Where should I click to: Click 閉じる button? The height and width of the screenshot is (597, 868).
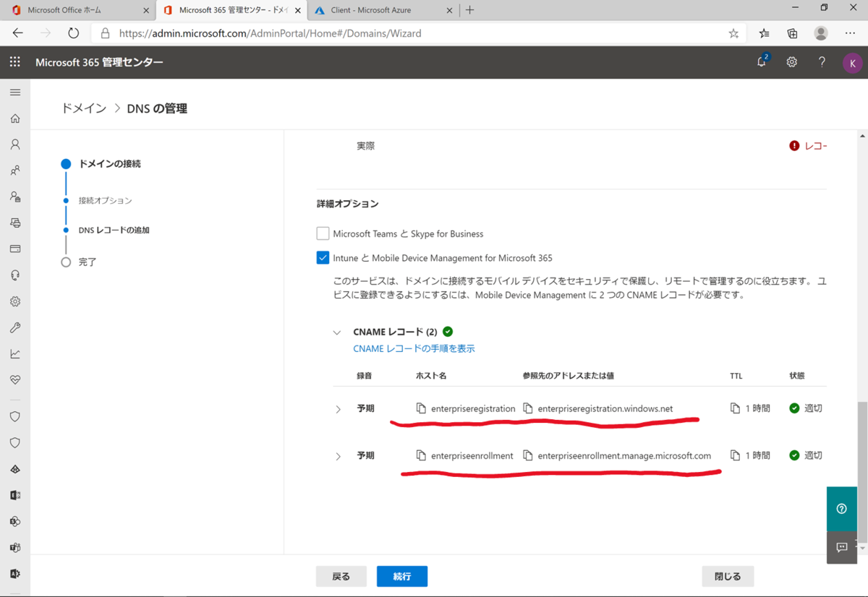[728, 576]
